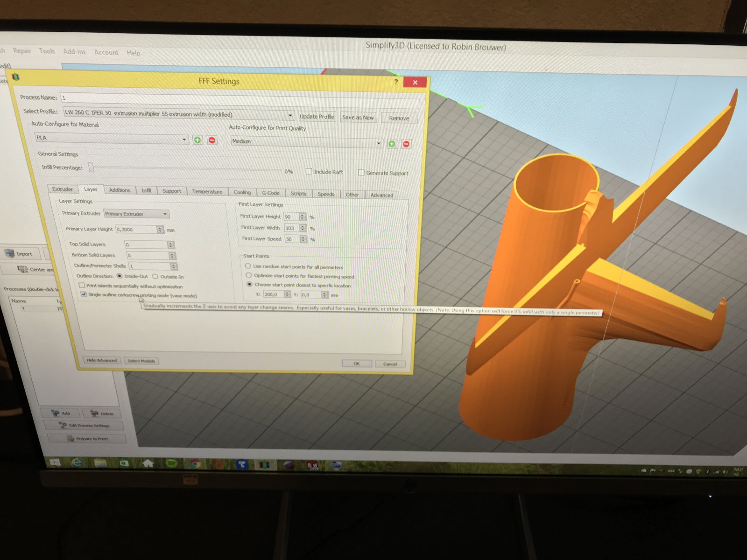This screenshot has width=747, height=560.
Task: Open the Select Profile dropdown
Action: coord(178,114)
